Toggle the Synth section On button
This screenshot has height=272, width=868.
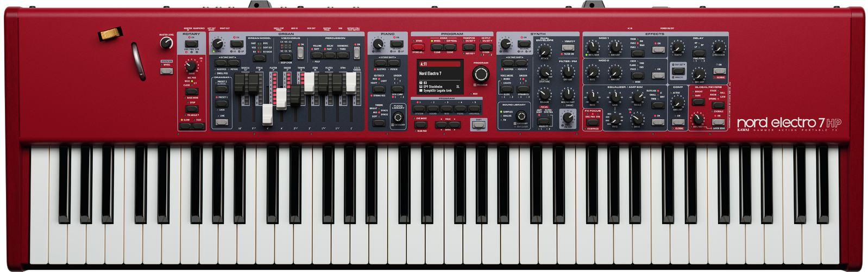point(524,44)
